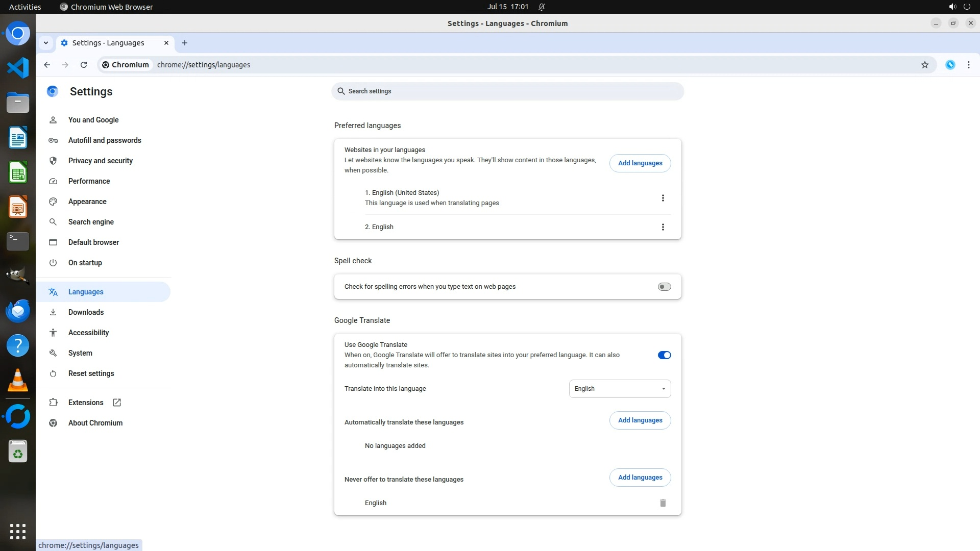This screenshot has width=980, height=551.
Task: Enable the spell check toggle
Action: pyautogui.click(x=664, y=287)
